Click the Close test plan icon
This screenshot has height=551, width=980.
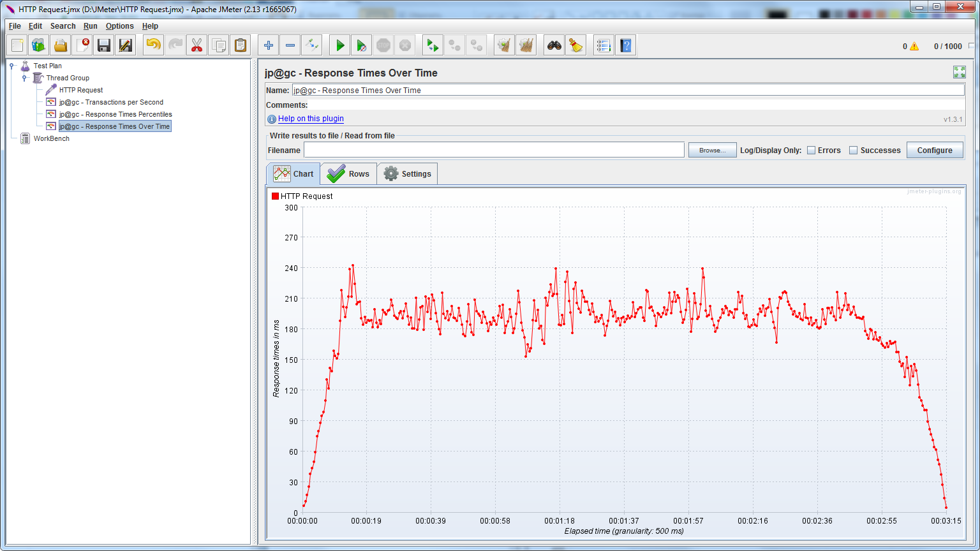coord(83,45)
